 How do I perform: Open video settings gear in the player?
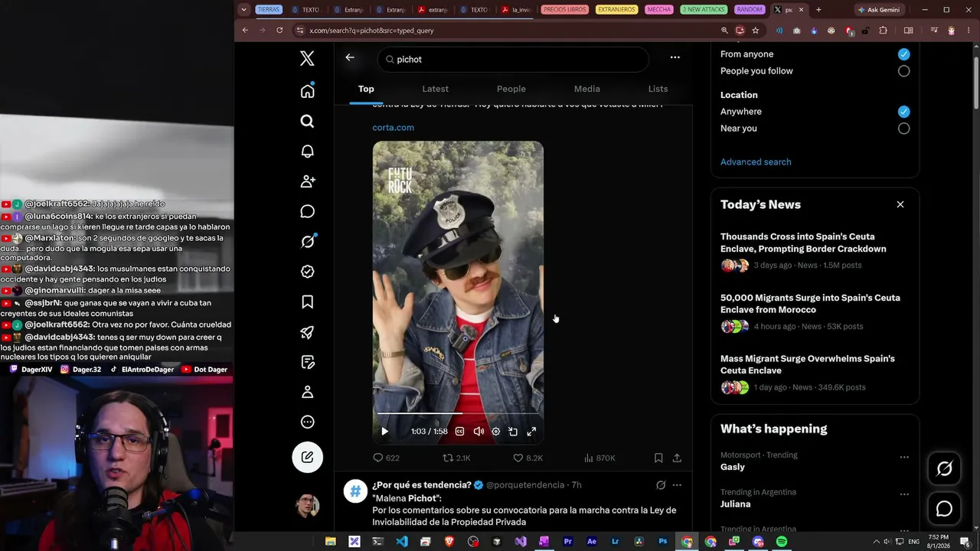click(x=495, y=432)
